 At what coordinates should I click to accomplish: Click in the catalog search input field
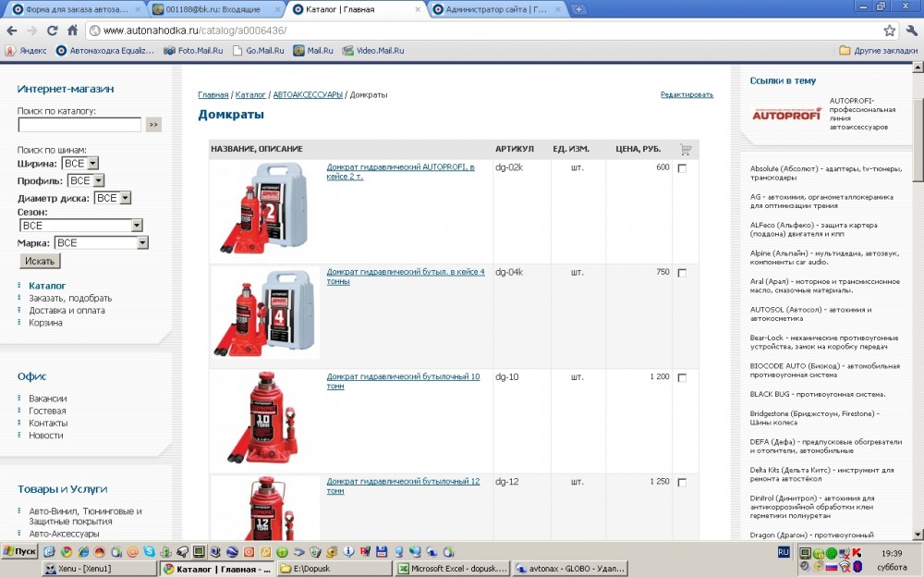79,125
